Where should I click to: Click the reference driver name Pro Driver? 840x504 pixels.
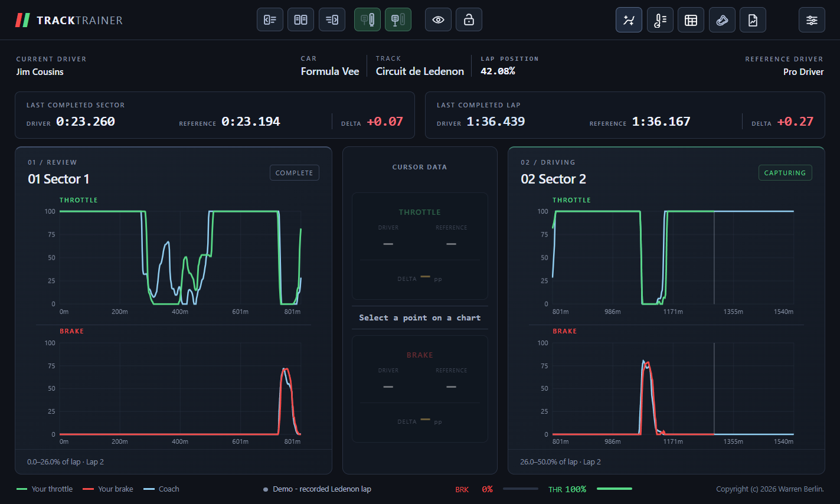(803, 72)
